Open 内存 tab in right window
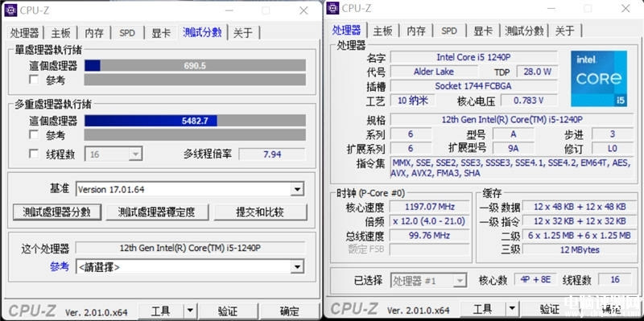Screen dimensions: 644x321 pyautogui.click(x=416, y=31)
